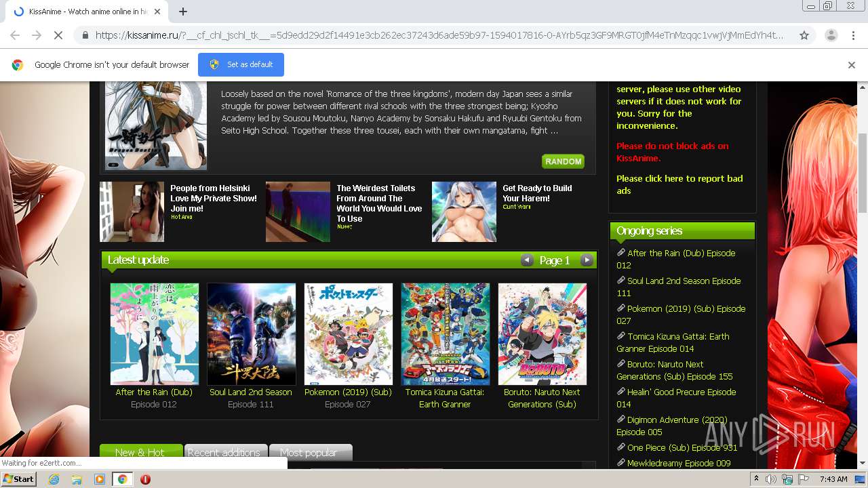Viewport: 868px width, 488px height.
Task: Click the Set as default button
Action: [x=241, y=64]
